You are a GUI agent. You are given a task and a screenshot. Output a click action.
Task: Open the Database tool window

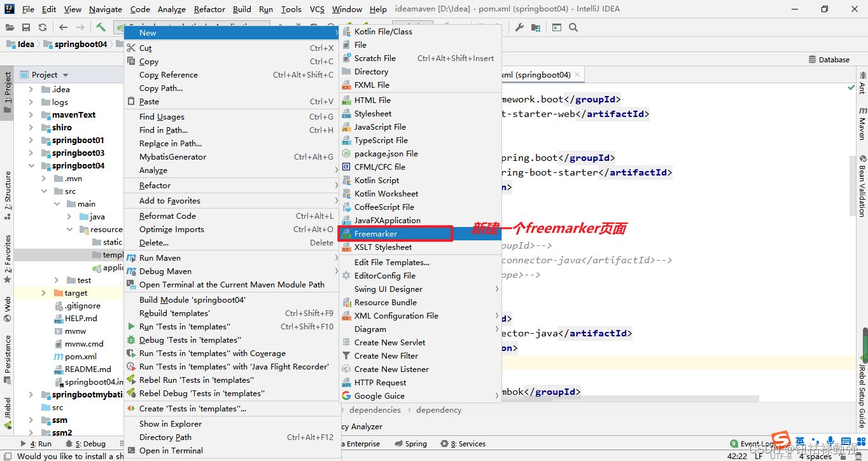(x=829, y=59)
